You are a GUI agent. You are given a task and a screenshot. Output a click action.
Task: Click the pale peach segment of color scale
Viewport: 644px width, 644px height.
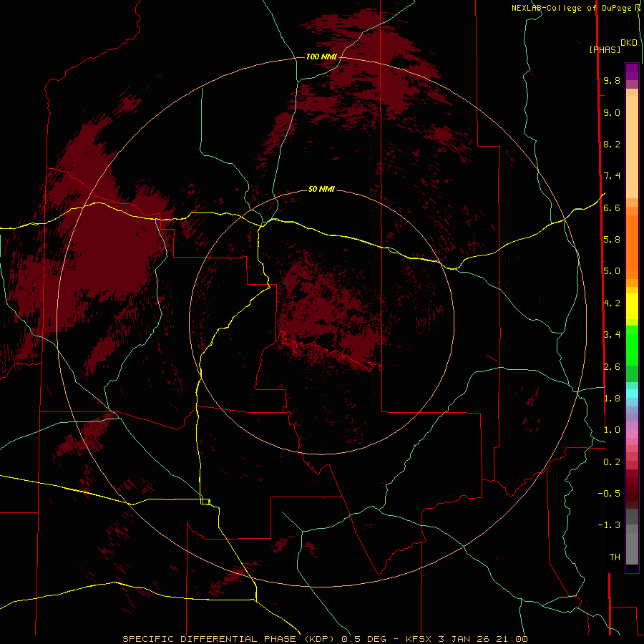tap(632, 147)
